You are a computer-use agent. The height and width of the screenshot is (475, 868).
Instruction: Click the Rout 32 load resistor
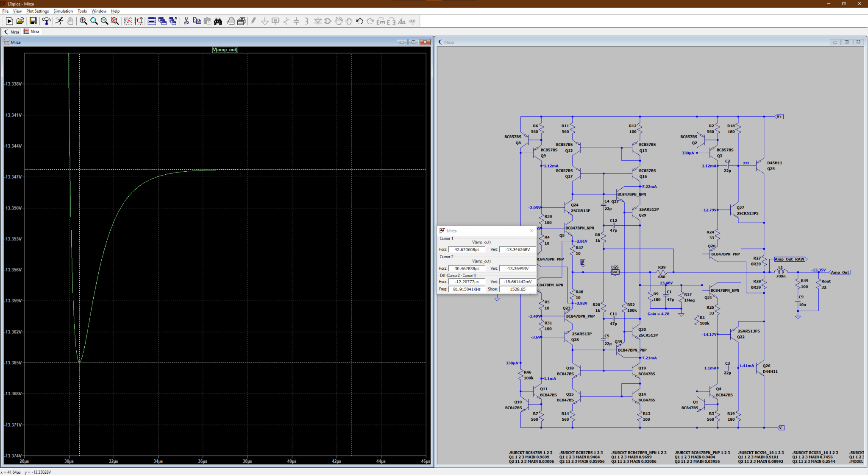tap(820, 284)
